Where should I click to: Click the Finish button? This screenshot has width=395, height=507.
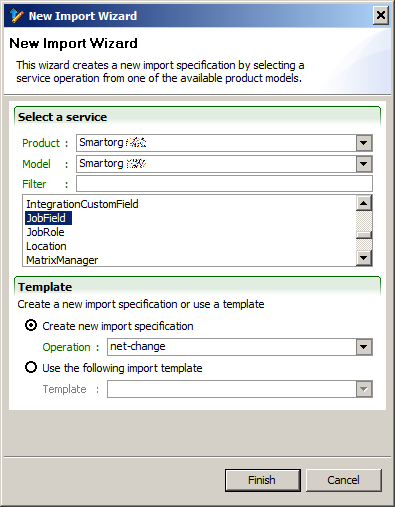coord(263,480)
